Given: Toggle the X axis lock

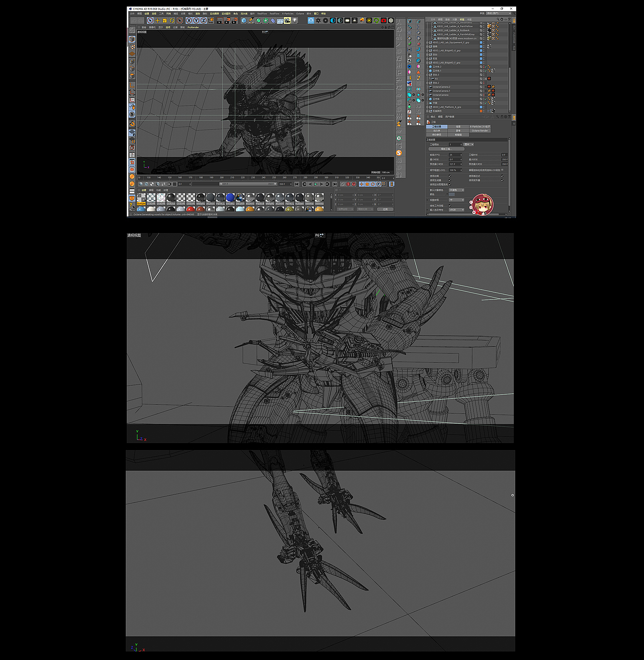Looking at the screenshot, I should (x=189, y=21).
